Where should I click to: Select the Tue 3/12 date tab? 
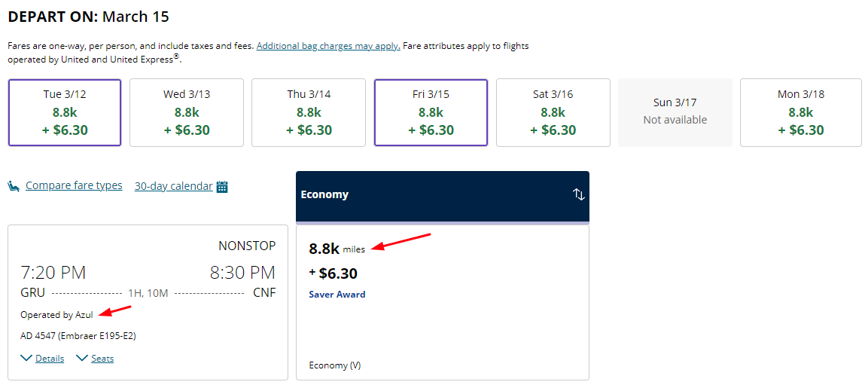click(x=65, y=112)
